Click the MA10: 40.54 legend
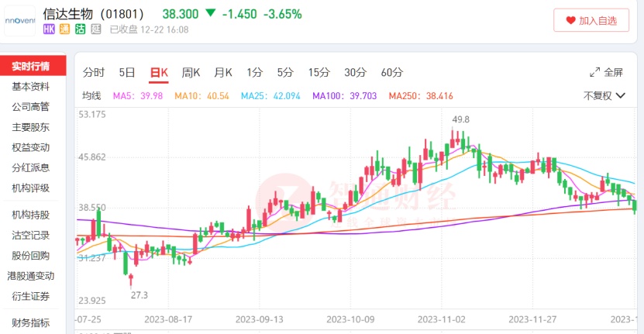The image size is (644, 334). [201, 96]
